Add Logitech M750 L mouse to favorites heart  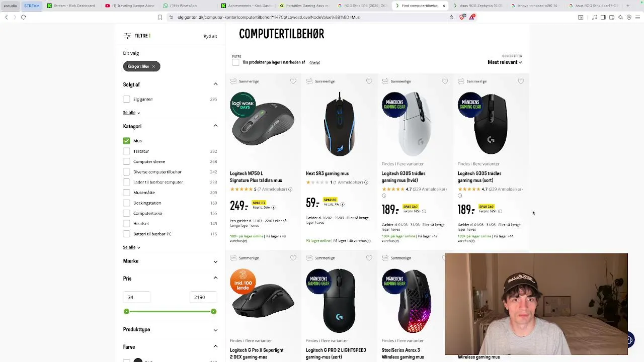point(293,81)
